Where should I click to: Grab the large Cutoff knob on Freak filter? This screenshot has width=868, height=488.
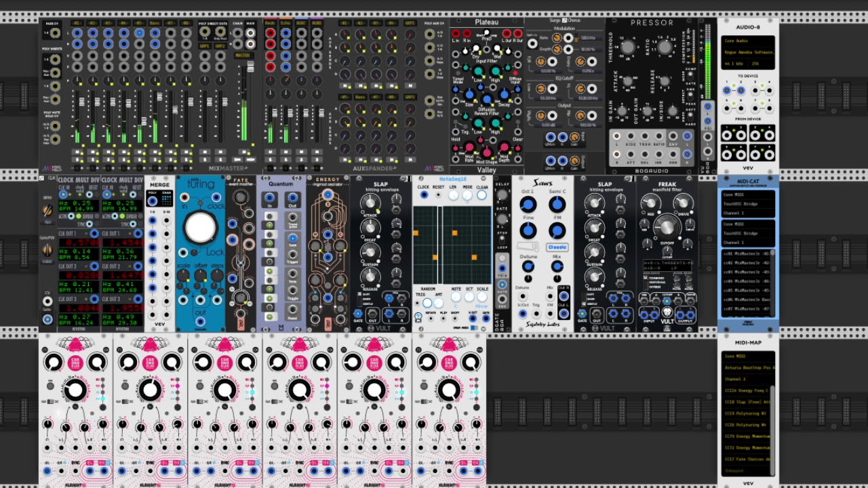(x=667, y=226)
